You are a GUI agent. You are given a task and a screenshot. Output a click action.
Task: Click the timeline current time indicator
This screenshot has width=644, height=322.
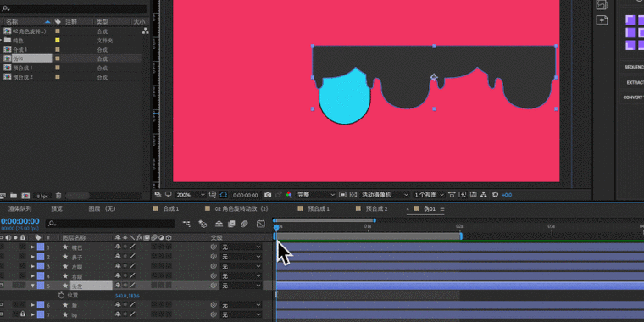coord(276,227)
